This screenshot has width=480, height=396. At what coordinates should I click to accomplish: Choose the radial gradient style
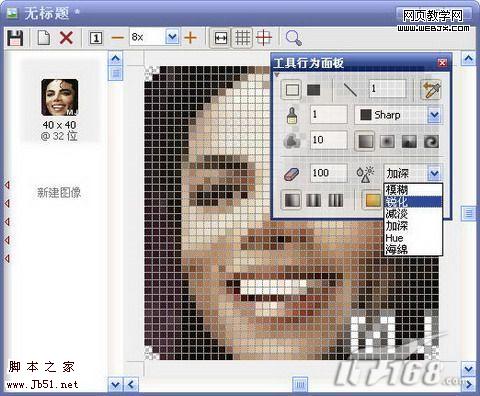coord(387,142)
